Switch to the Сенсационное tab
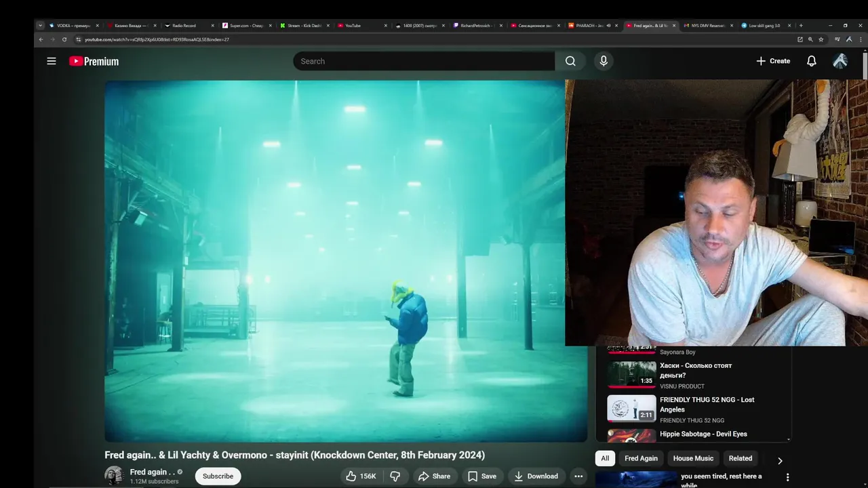The height and width of the screenshot is (488, 868). [534, 25]
